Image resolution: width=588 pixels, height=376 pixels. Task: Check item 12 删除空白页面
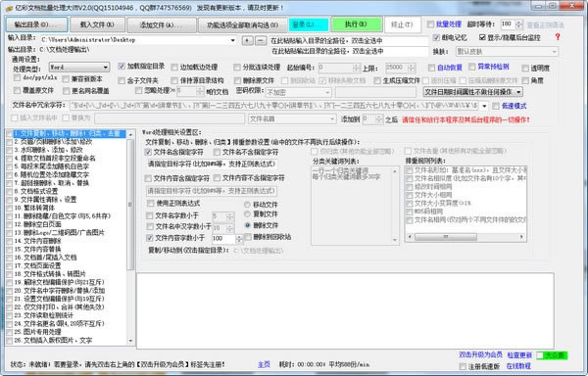point(10,224)
